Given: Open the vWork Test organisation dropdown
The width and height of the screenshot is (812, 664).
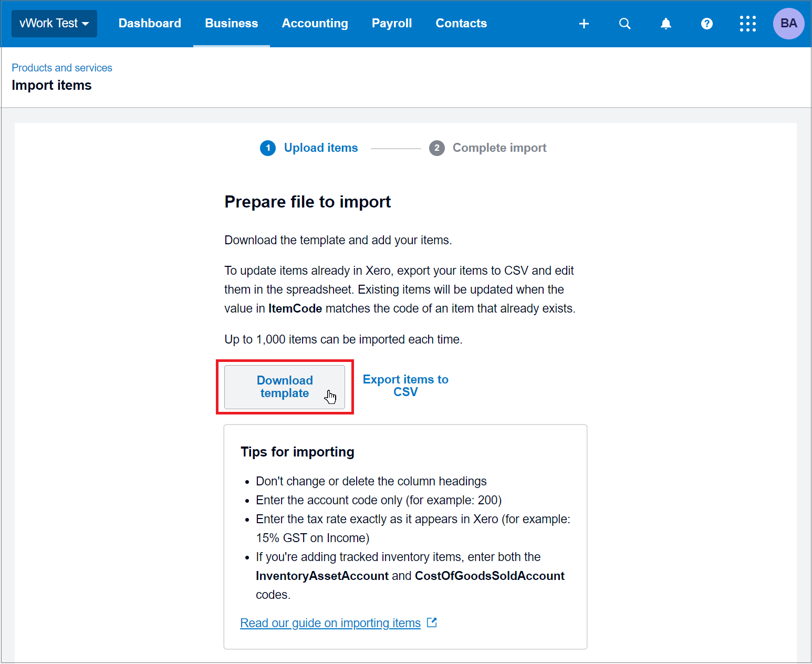Looking at the screenshot, I should pos(54,24).
